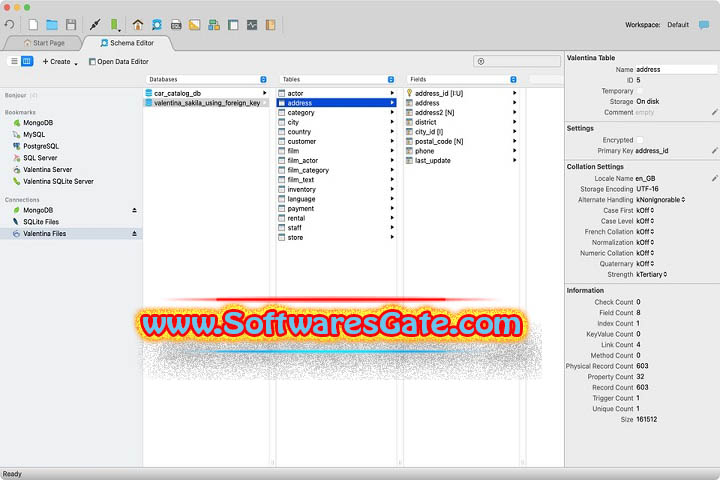Change Normalization kOff dropdown
This screenshot has width=720, height=480.
tap(645, 242)
